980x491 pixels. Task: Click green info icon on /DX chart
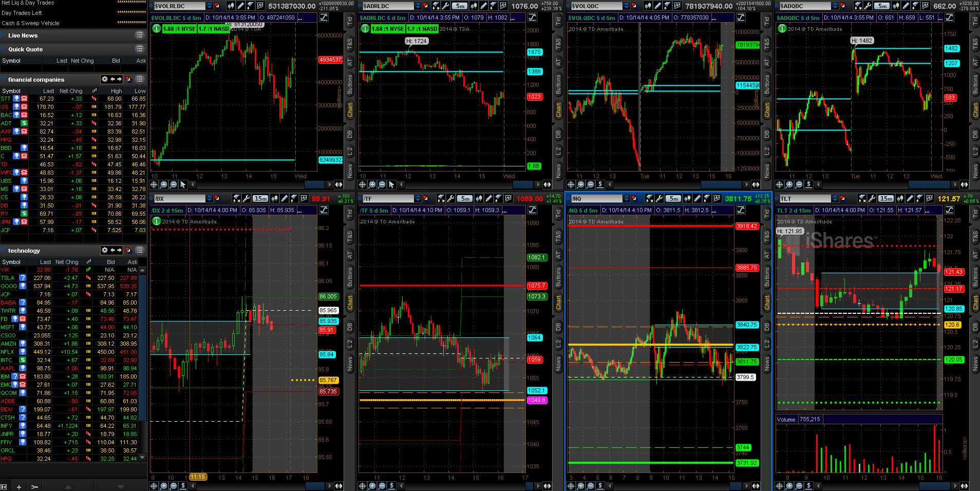coord(156,221)
